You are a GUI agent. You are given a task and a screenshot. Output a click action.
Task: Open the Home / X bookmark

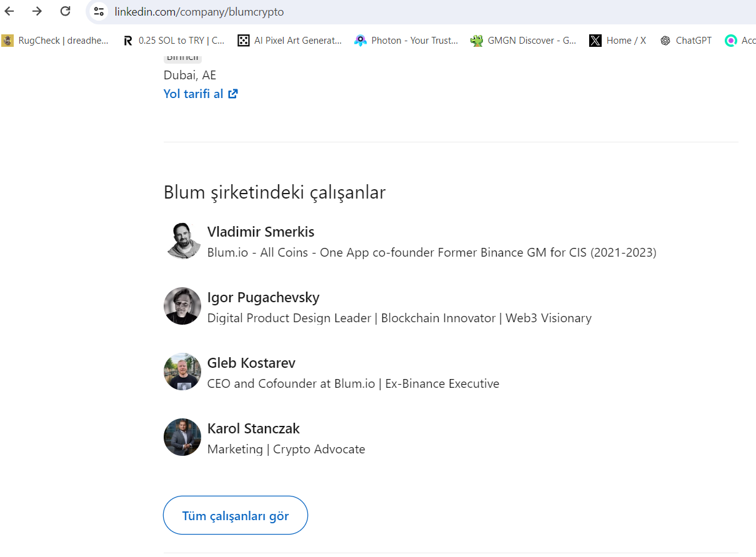[618, 41]
